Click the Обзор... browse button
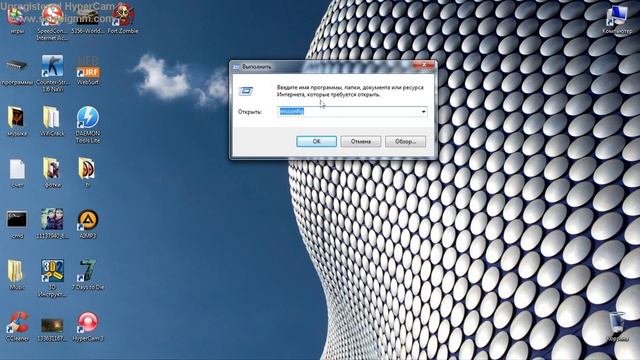The image size is (640, 360). [405, 141]
